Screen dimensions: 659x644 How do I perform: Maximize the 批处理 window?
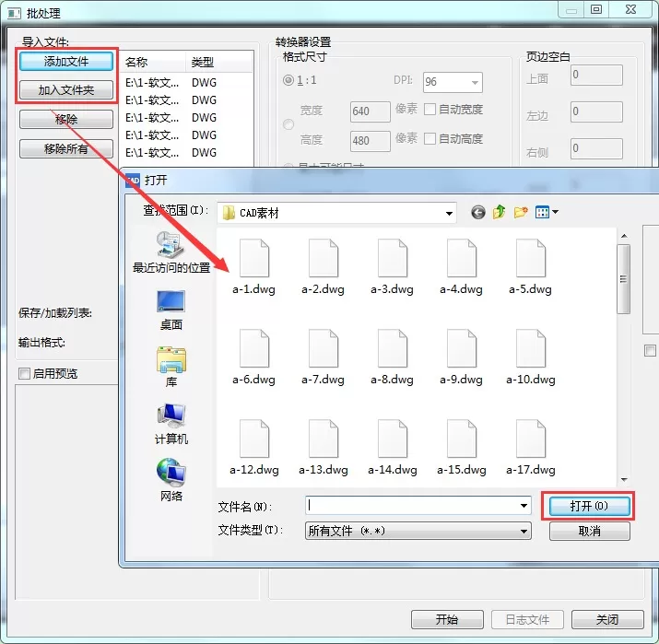(596, 9)
